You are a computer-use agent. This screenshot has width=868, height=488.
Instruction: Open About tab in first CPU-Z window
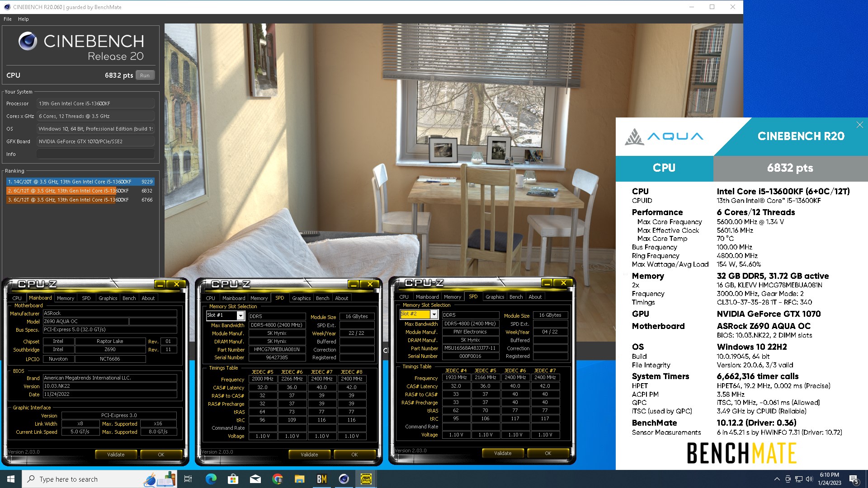(x=148, y=298)
